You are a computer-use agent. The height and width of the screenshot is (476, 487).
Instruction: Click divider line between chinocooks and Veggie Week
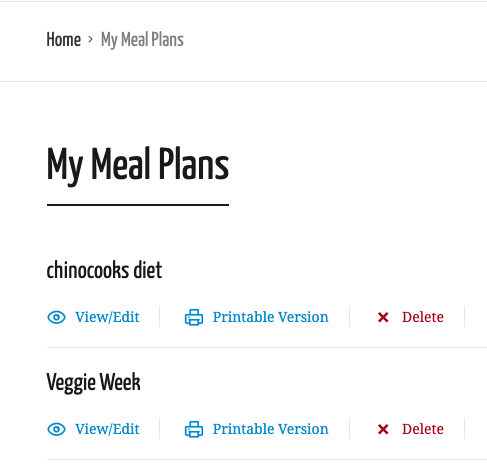coord(267,347)
